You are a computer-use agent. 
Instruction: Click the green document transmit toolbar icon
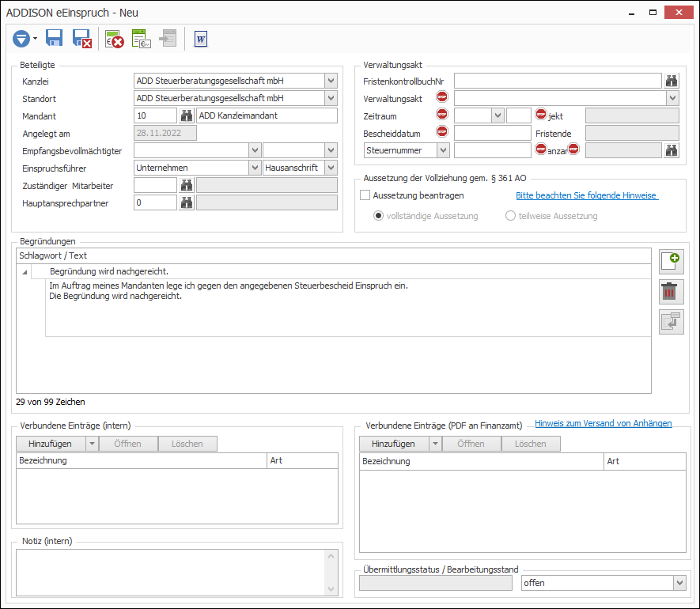[x=141, y=39]
